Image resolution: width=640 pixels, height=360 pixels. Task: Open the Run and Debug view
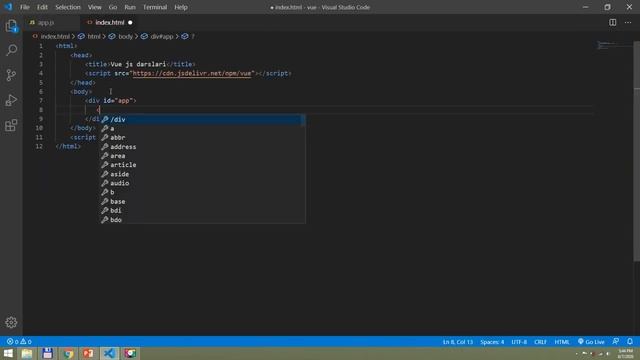tap(11, 100)
